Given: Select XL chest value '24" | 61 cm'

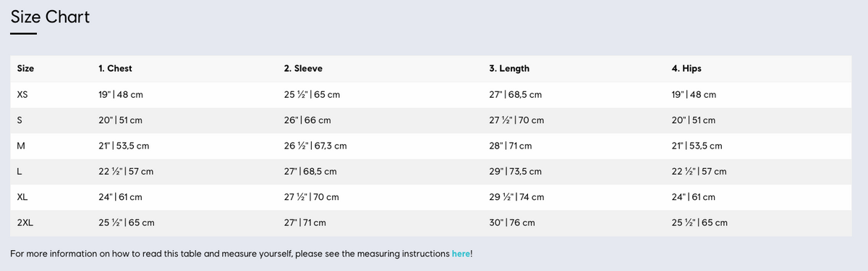Looking at the screenshot, I should pyautogui.click(x=120, y=197).
